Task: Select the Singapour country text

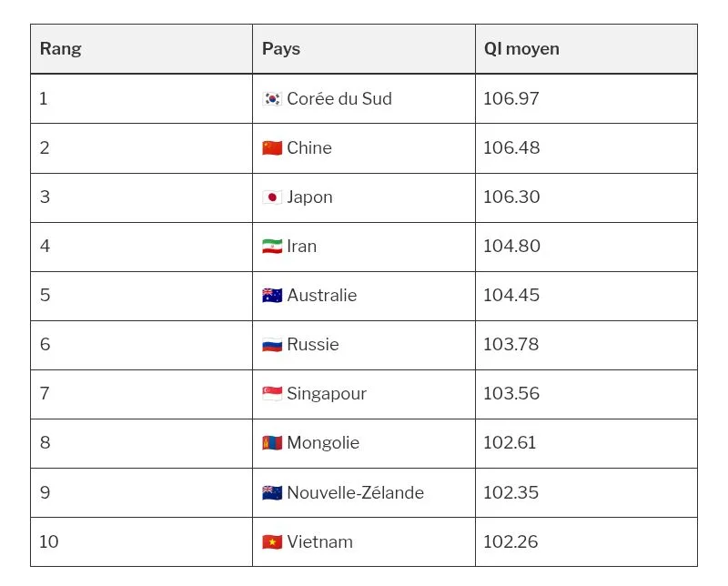Action: pos(327,394)
